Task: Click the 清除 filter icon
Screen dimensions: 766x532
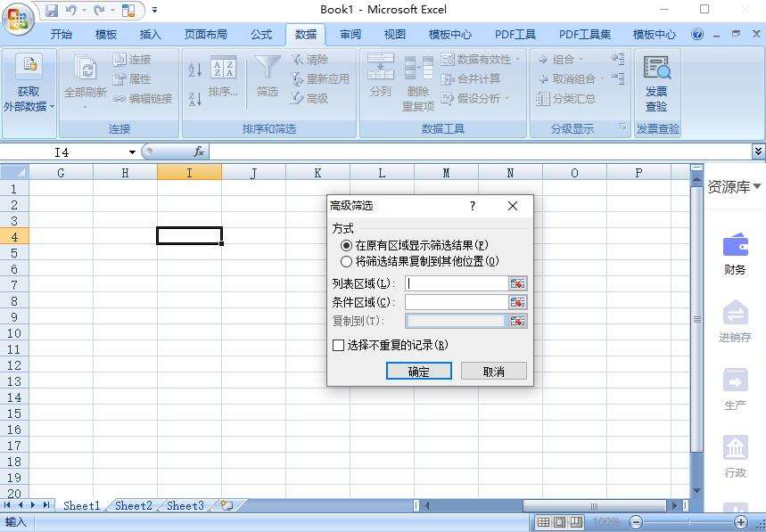Action: point(298,60)
